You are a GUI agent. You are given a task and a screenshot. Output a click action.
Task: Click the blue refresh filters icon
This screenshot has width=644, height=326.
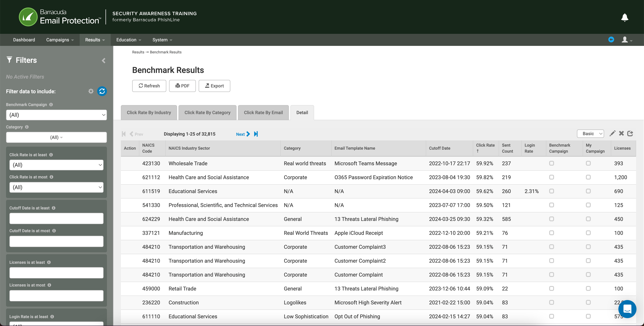(x=102, y=91)
